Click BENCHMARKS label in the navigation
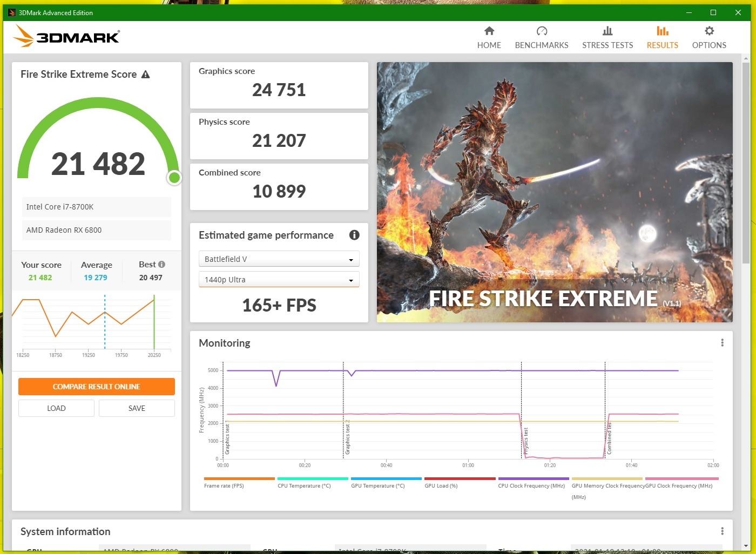The width and height of the screenshot is (756, 554). click(x=542, y=45)
